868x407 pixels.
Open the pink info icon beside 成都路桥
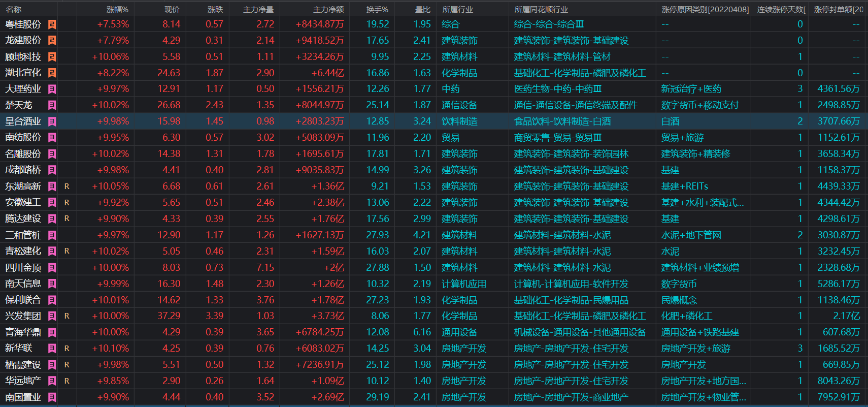[x=52, y=170]
